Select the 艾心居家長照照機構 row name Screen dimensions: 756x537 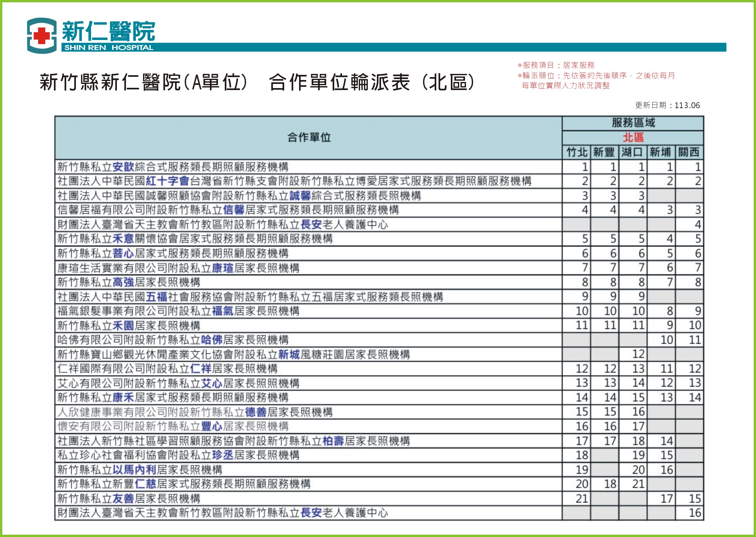178,383
